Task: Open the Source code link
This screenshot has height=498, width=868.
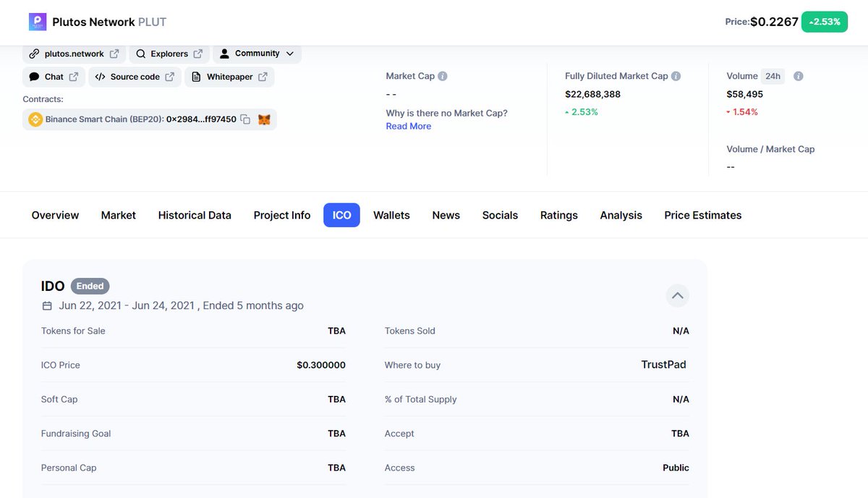Action: tap(135, 77)
